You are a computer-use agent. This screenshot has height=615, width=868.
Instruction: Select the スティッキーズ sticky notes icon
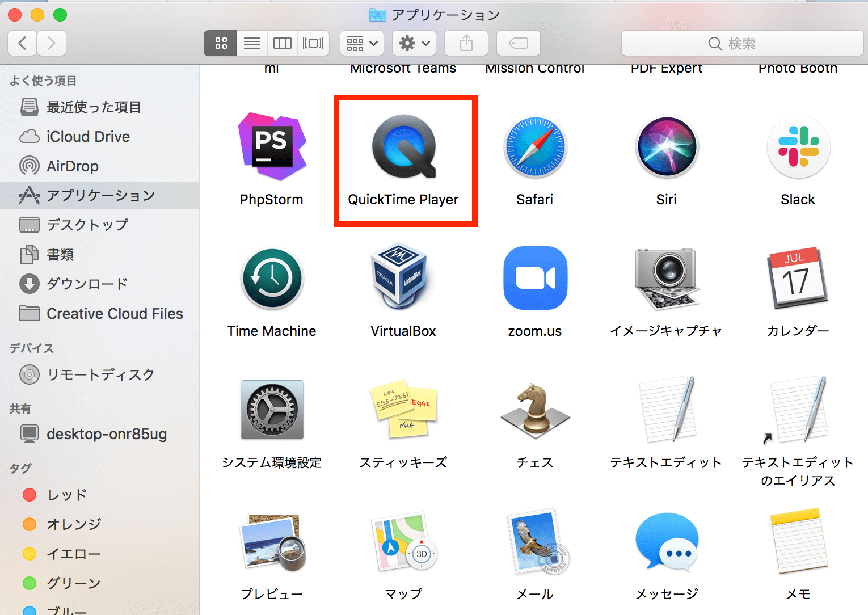(x=403, y=408)
